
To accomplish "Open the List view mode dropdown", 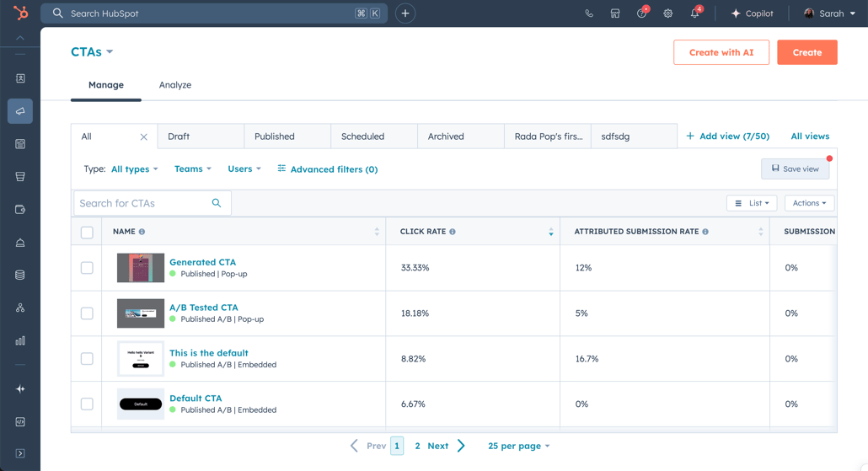I will 752,203.
